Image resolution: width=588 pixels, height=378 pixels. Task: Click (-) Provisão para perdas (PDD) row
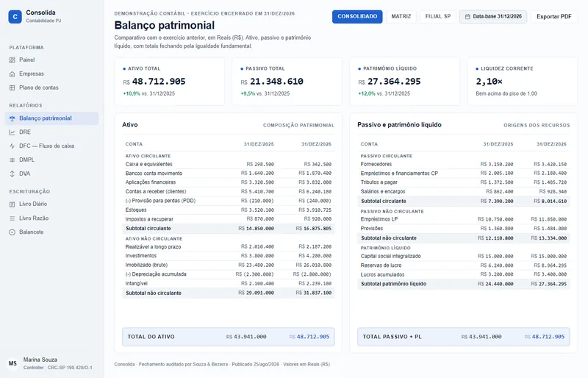point(229,201)
